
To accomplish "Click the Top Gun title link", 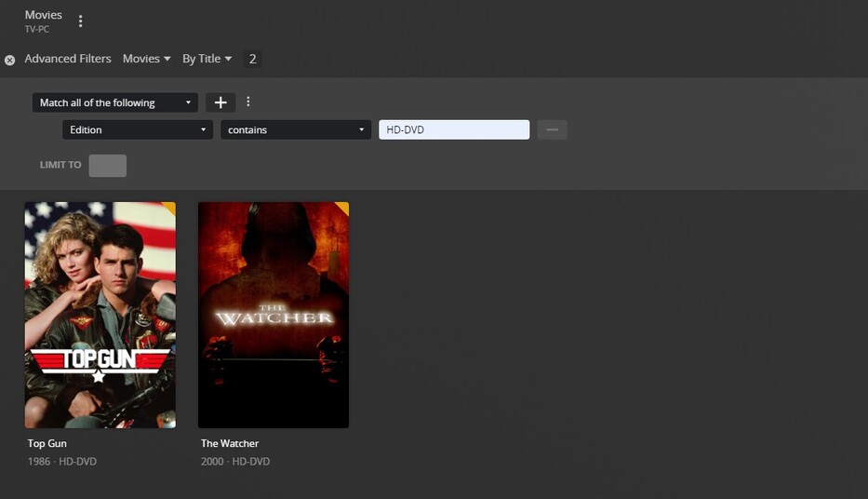I will point(47,444).
